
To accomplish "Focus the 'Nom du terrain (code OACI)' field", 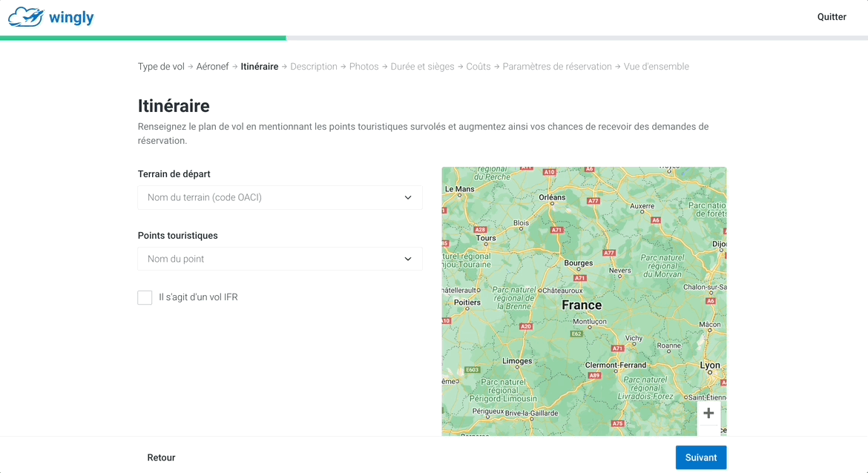I will (280, 197).
